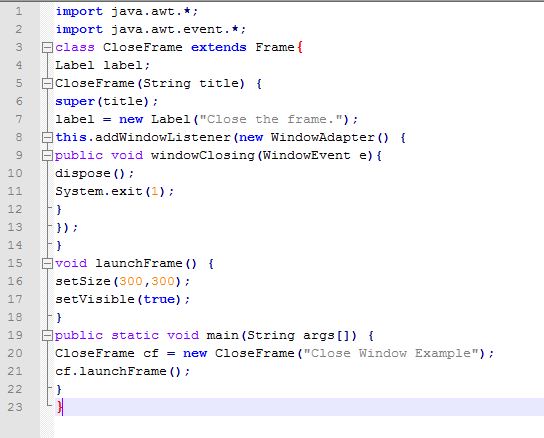Click the 'Label label;' declaration
544x438 pixels.
[x=103, y=65]
